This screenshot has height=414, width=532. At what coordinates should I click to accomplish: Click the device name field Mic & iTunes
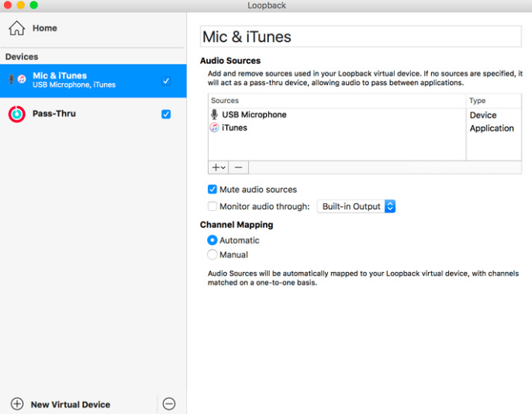(361, 36)
